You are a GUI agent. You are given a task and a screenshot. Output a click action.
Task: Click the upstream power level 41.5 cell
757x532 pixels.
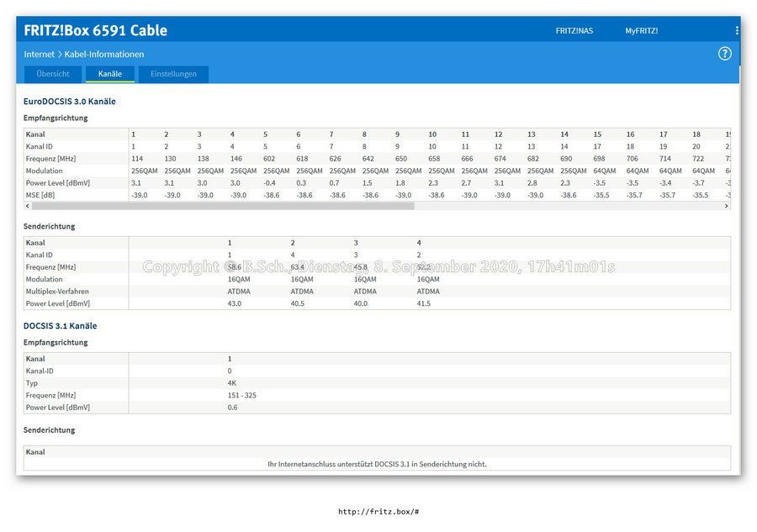point(423,303)
